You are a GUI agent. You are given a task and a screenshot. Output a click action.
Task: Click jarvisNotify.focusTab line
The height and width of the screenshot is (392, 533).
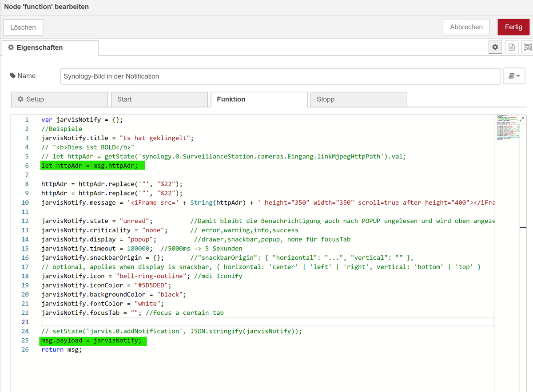pos(132,313)
